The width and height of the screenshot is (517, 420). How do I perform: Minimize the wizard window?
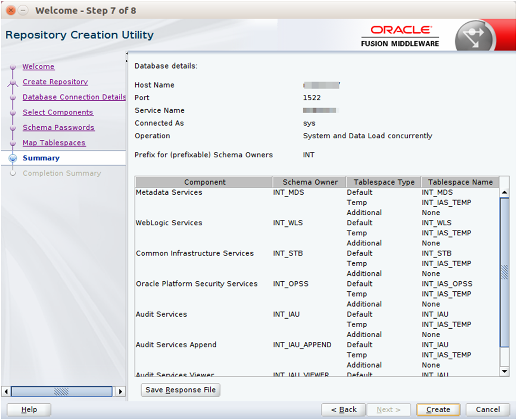(x=23, y=11)
